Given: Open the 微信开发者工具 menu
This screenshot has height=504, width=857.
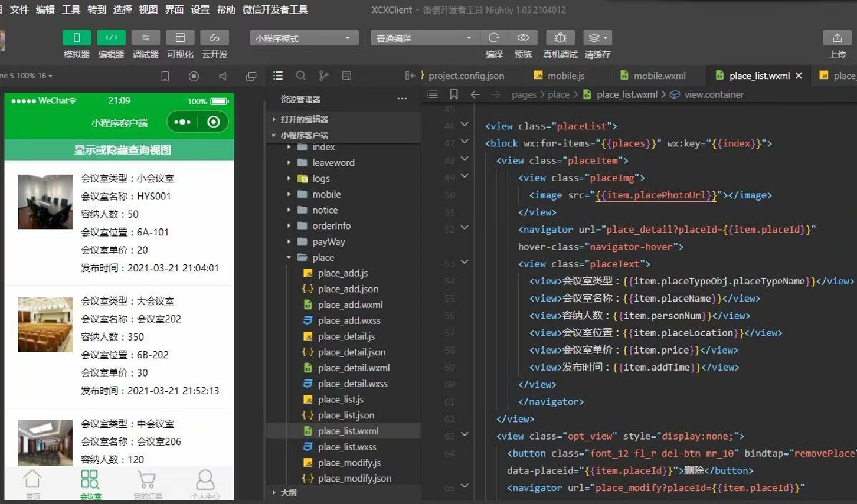Looking at the screenshot, I should [x=275, y=9].
